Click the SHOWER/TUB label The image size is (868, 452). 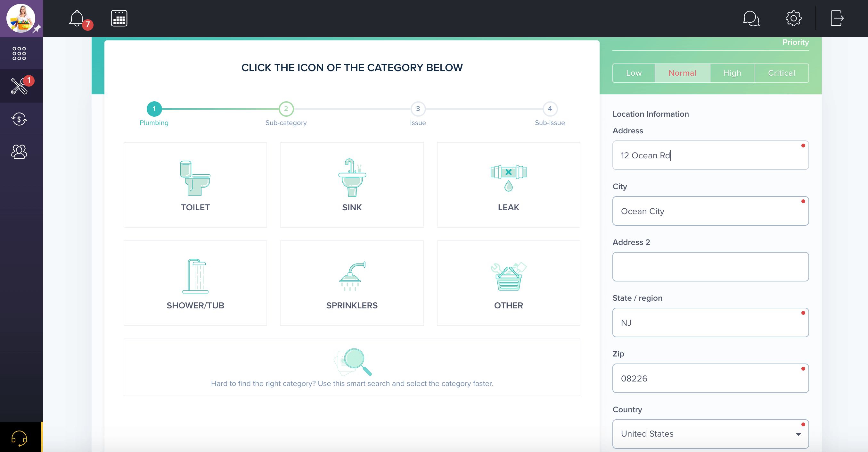coord(195,306)
